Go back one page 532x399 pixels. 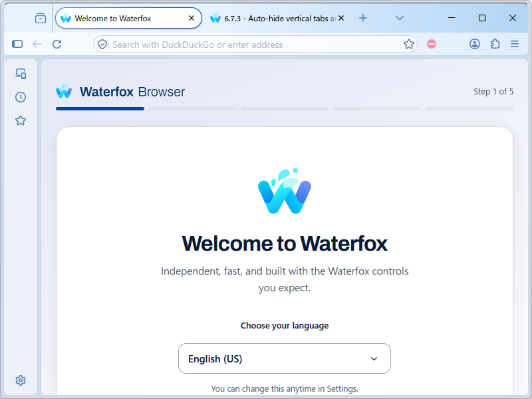tap(37, 44)
